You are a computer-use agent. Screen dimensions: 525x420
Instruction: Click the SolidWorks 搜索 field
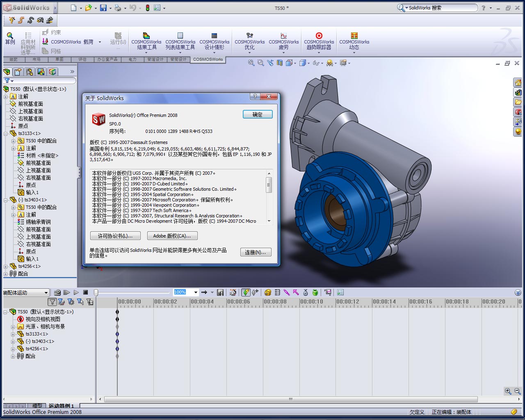pos(441,8)
